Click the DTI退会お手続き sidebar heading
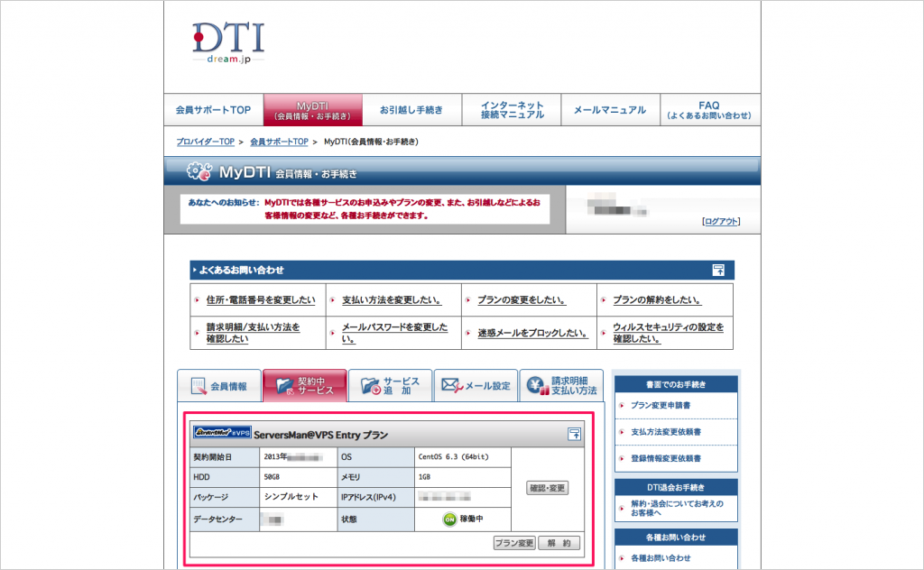The height and width of the screenshot is (570, 924). coord(676,488)
